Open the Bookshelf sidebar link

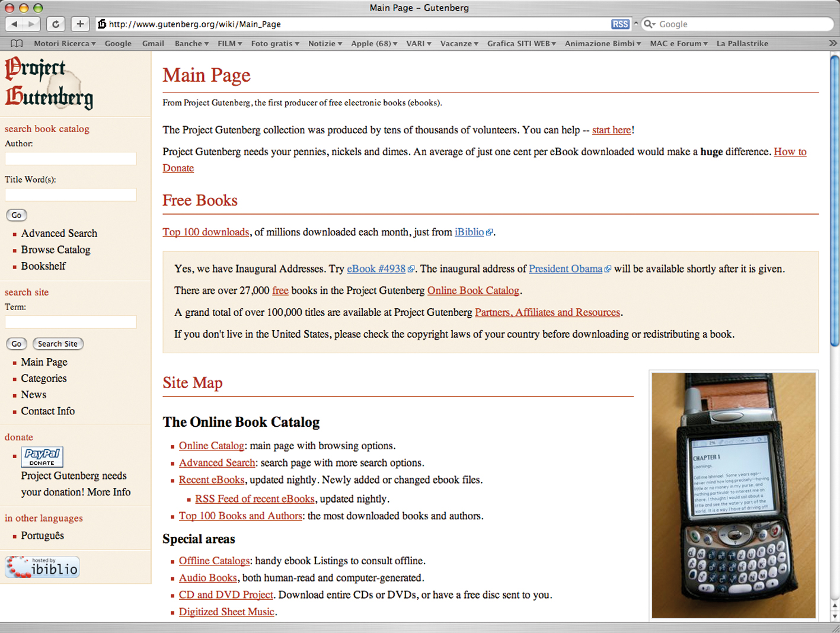click(x=43, y=266)
